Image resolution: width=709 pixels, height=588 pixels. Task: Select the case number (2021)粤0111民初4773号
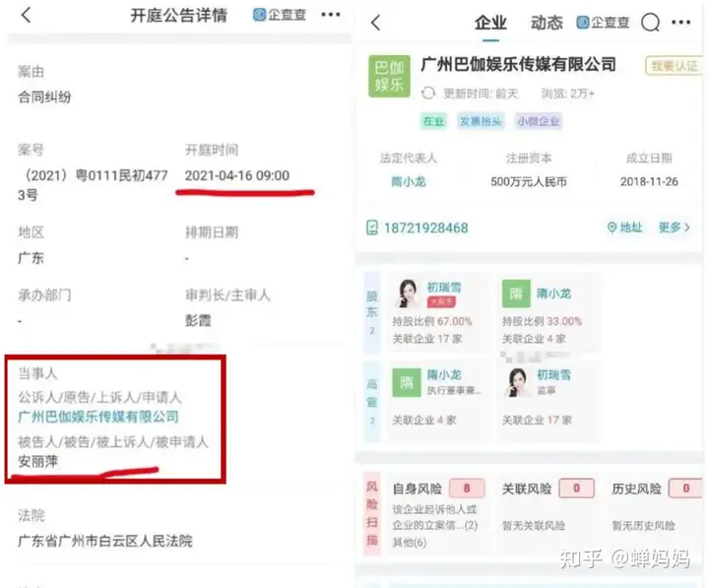coord(93,185)
